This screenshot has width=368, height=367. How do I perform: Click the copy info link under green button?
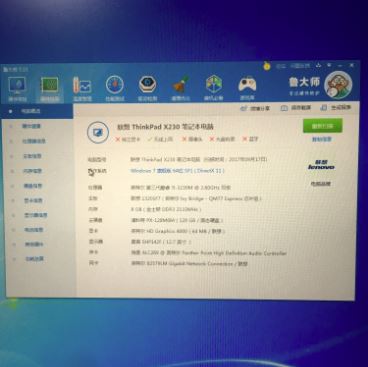pos(321,139)
